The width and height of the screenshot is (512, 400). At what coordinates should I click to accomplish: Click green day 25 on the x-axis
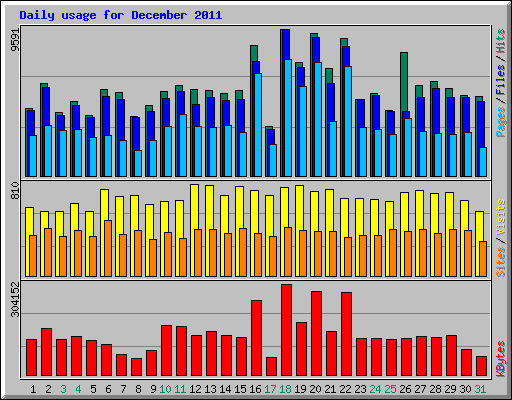(x=390, y=389)
